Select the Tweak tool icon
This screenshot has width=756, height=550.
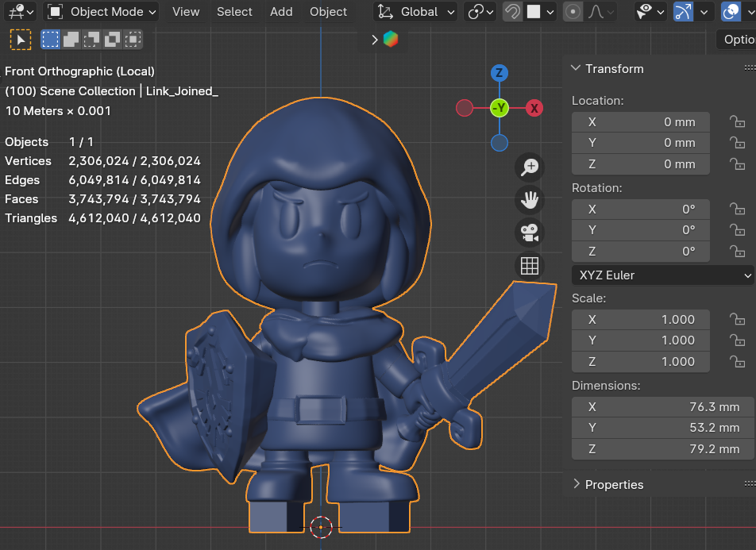[21, 40]
